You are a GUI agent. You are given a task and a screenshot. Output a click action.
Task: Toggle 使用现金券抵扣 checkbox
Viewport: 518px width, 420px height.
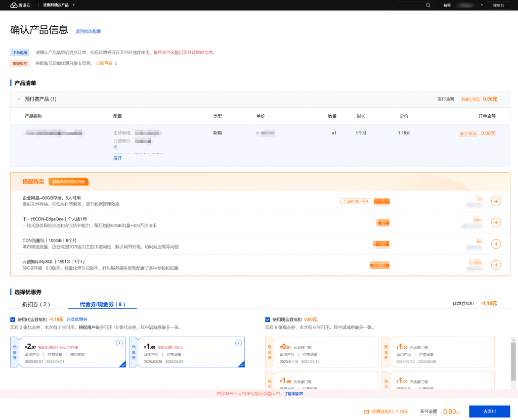point(268,319)
